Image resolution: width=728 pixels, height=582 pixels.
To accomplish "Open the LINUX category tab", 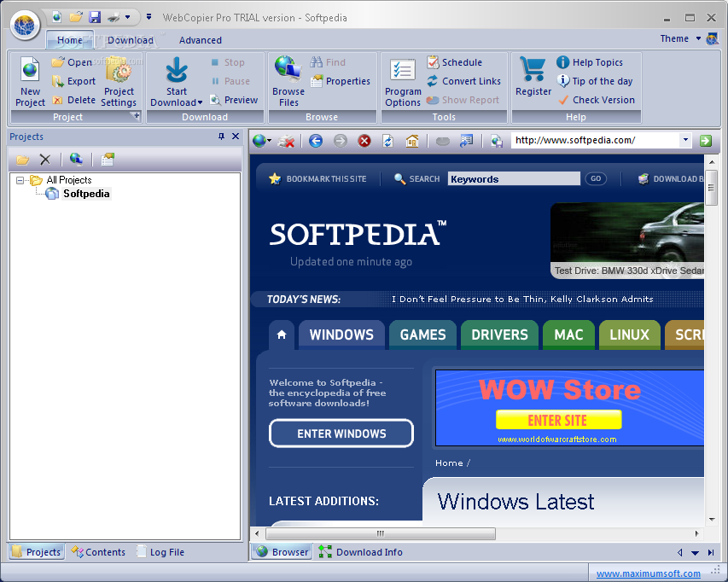I will tap(629, 335).
